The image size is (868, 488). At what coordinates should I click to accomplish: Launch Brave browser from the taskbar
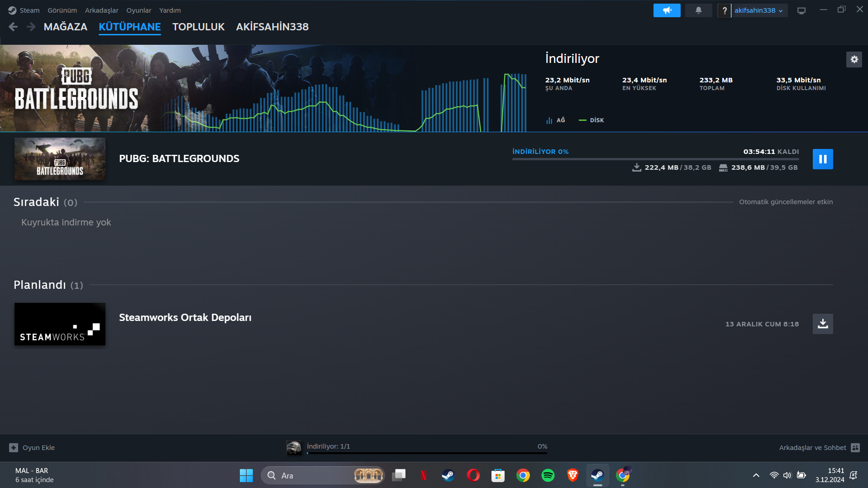572,475
